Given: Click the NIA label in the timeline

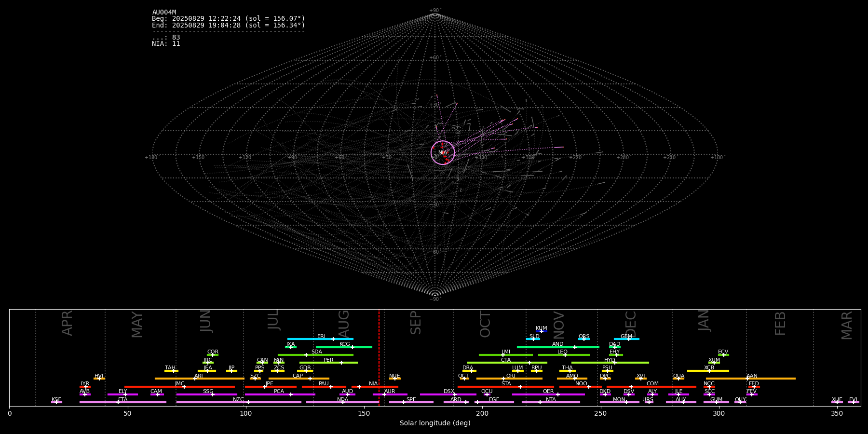Looking at the screenshot, I should point(373,384).
